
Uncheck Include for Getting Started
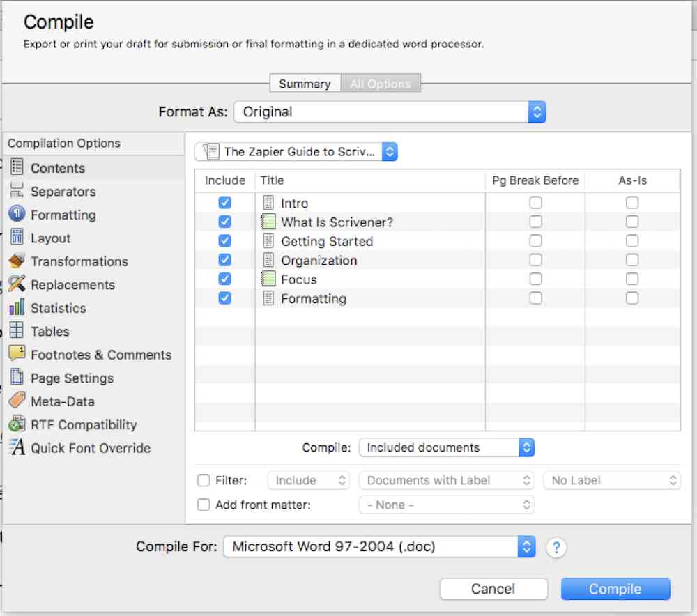[225, 241]
